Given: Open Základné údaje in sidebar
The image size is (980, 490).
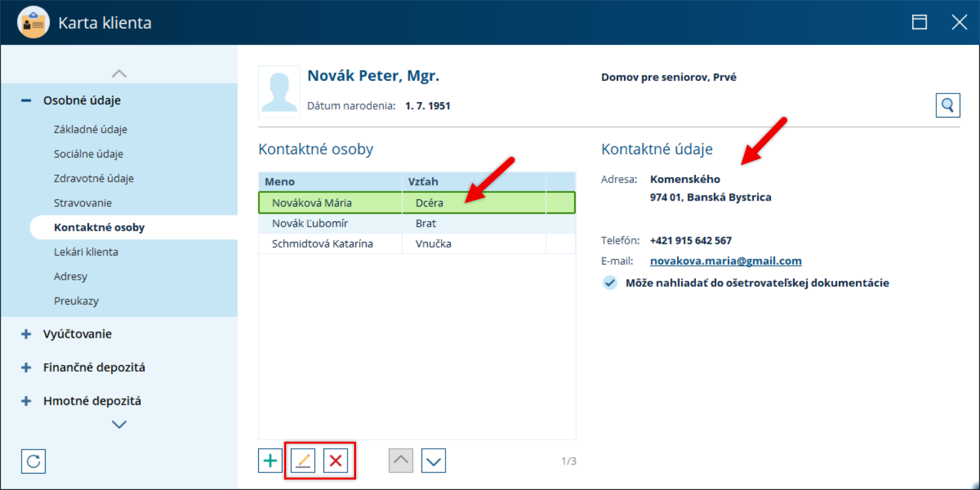Looking at the screenshot, I should click(x=91, y=129).
